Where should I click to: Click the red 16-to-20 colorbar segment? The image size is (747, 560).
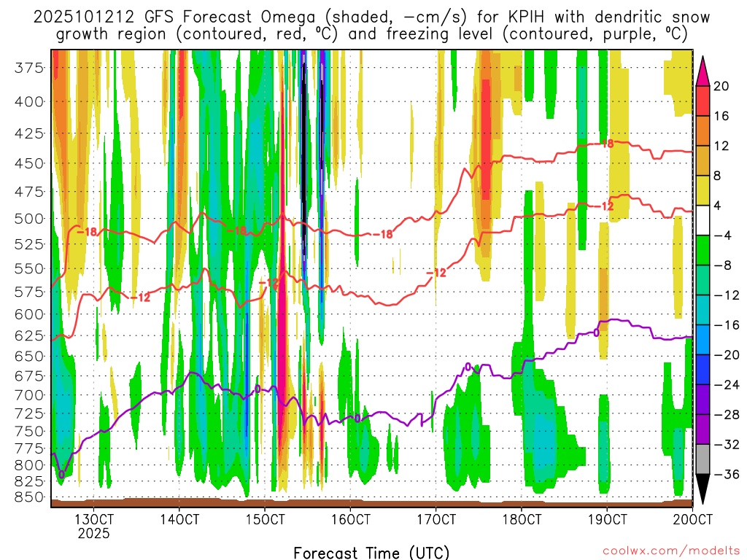tap(703, 101)
